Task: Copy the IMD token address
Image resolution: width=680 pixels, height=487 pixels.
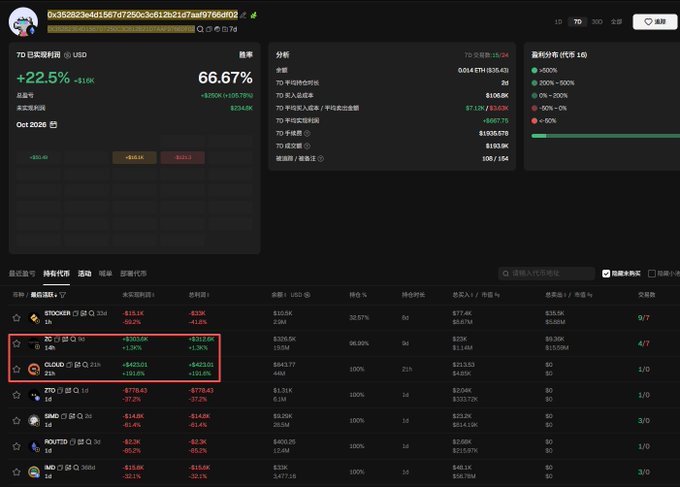Action: pyautogui.click(x=60, y=467)
